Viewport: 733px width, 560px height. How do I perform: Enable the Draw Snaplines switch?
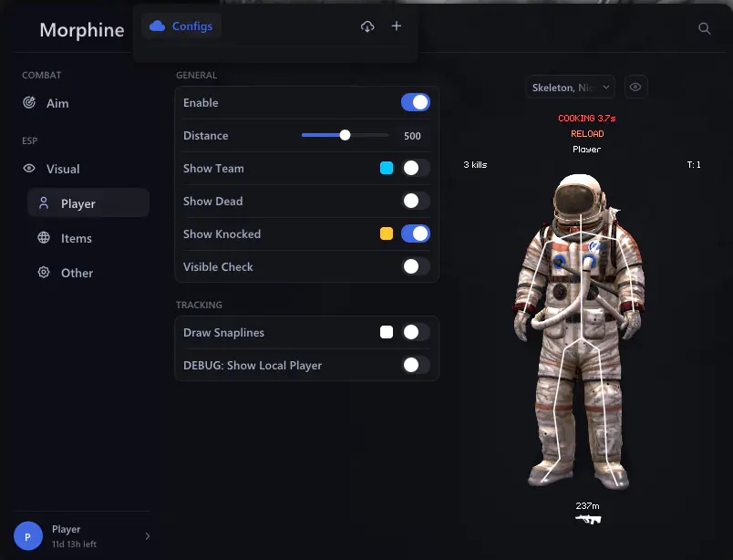(416, 332)
